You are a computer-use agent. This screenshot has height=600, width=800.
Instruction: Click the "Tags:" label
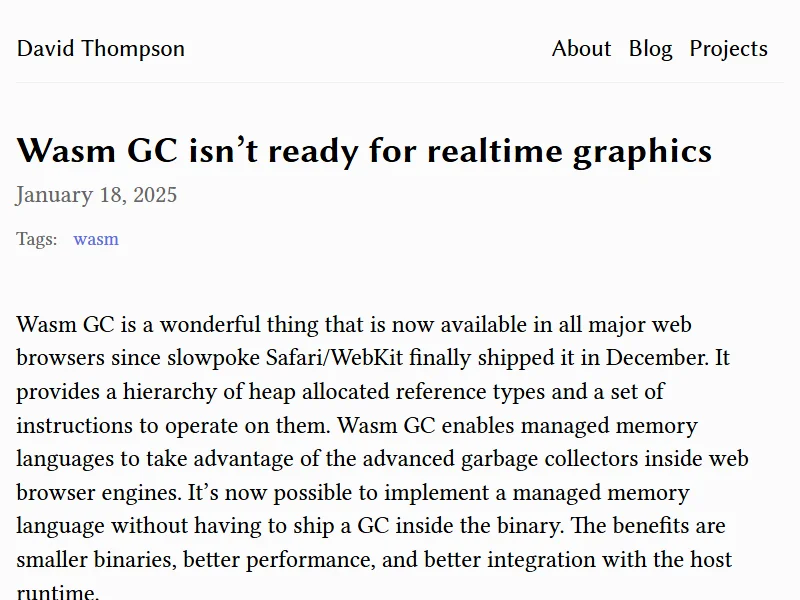[37, 239]
